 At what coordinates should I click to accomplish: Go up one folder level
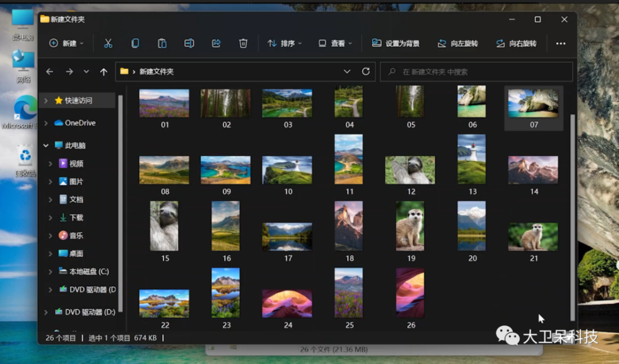coord(103,72)
